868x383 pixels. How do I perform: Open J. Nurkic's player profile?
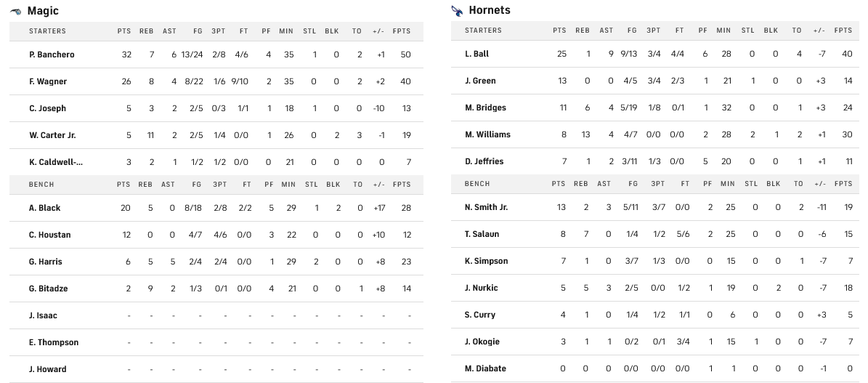[x=481, y=288]
